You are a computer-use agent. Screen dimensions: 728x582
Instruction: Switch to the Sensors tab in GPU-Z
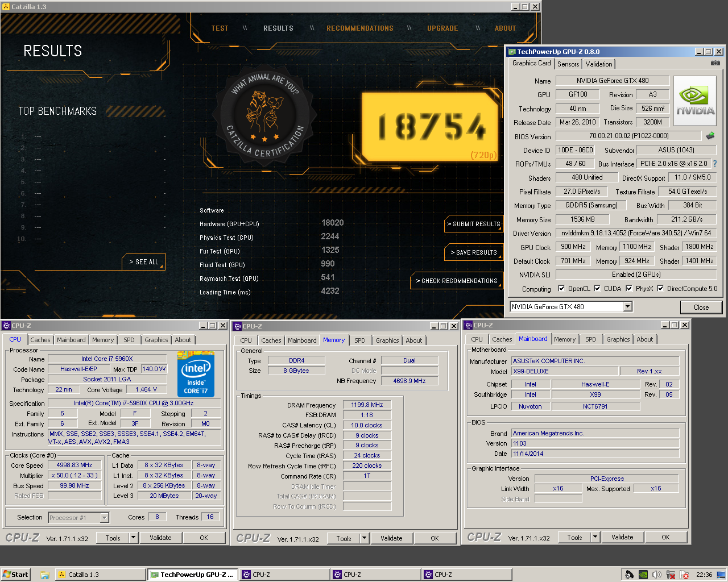click(x=568, y=64)
